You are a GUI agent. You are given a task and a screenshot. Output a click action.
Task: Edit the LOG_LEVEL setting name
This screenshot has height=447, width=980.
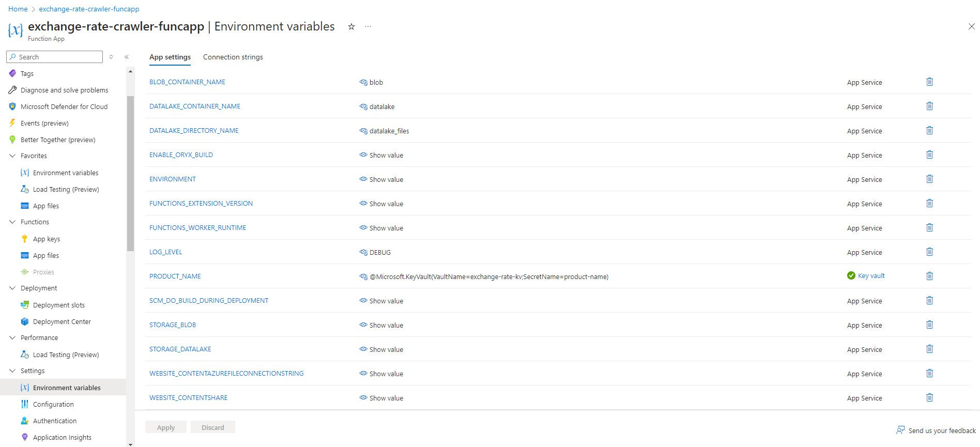coord(166,252)
